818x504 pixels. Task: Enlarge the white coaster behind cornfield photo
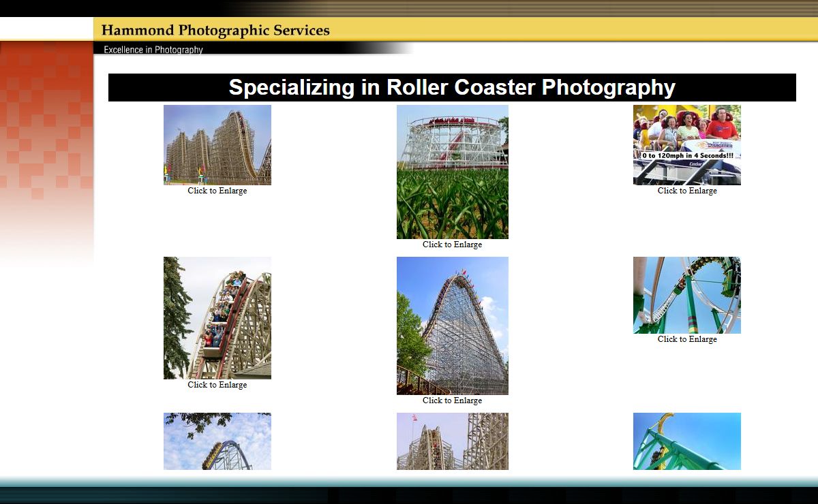click(x=452, y=172)
